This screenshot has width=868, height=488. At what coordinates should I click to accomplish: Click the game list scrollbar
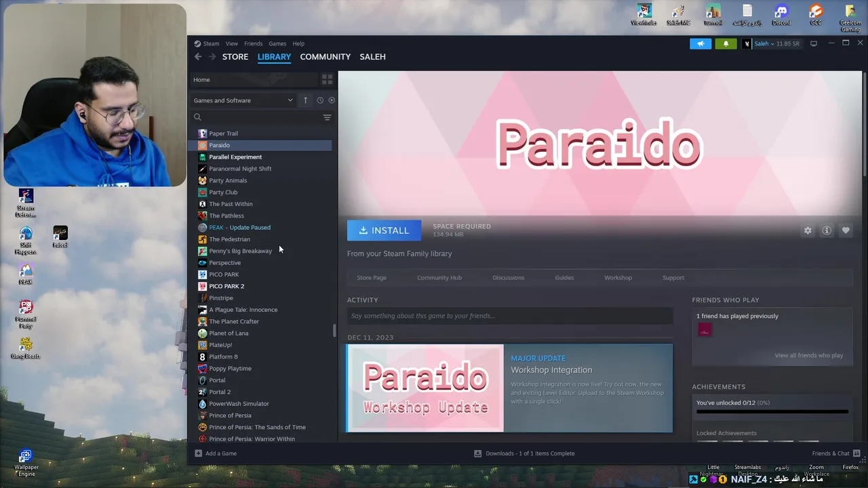coord(334,331)
